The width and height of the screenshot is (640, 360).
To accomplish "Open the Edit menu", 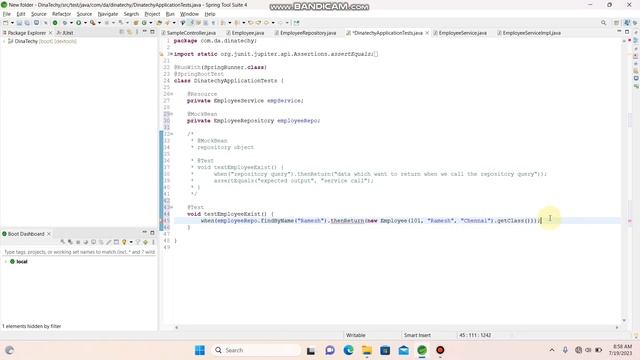I will (x=21, y=14).
